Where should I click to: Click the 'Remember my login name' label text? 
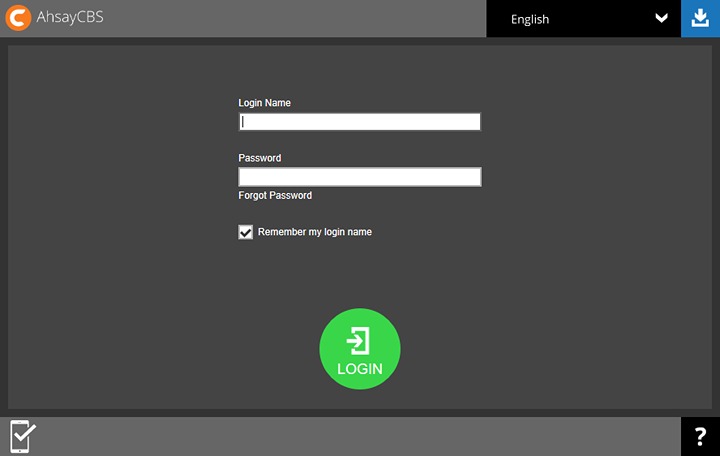click(314, 232)
